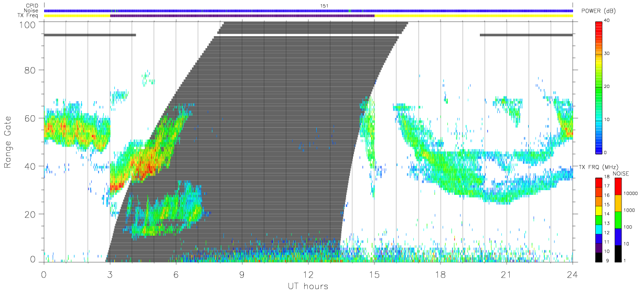The image size is (644, 297).
Task: Click the 20 tick on Range Gate axis
Action: click(x=30, y=214)
